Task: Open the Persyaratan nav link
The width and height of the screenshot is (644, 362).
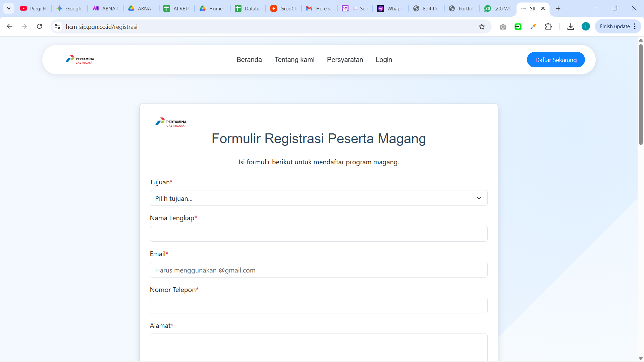Action: click(345, 60)
